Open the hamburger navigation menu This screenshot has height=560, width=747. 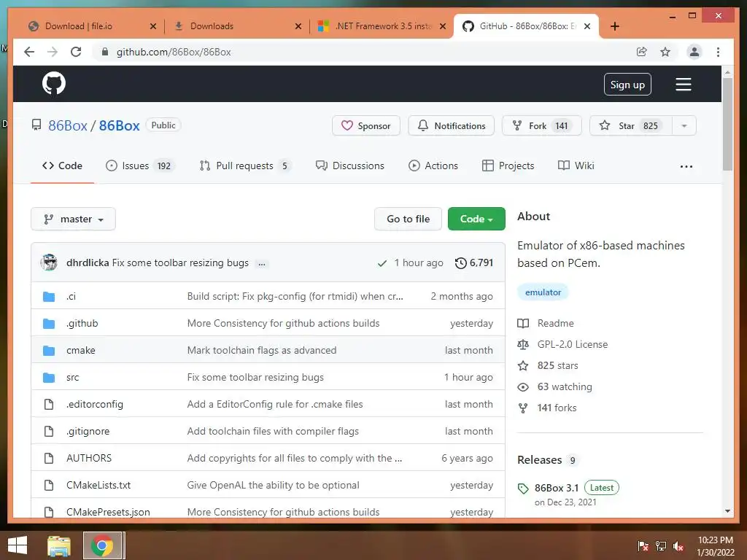683,85
